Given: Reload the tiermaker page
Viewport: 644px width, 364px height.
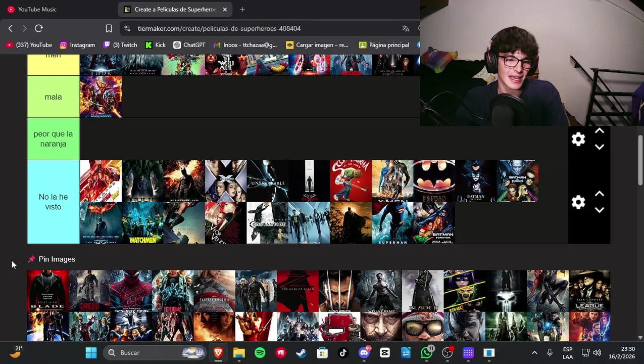Looking at the screenshot, I should click(x=39, y=28).
